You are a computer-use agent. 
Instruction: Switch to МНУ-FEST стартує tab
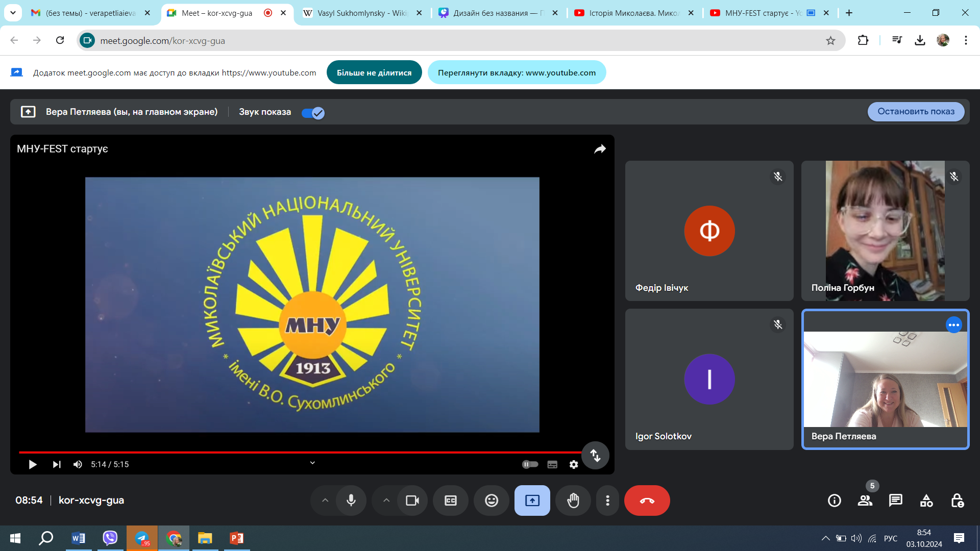pyautogui.click(x=763, y=13)
